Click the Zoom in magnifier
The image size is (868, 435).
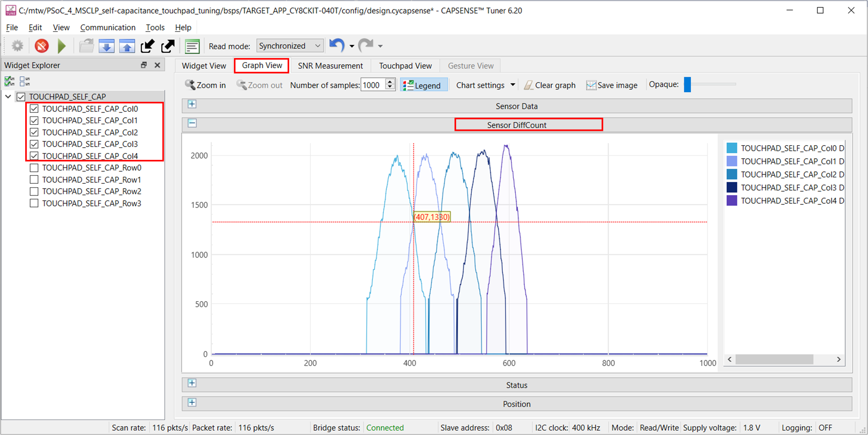206,85
